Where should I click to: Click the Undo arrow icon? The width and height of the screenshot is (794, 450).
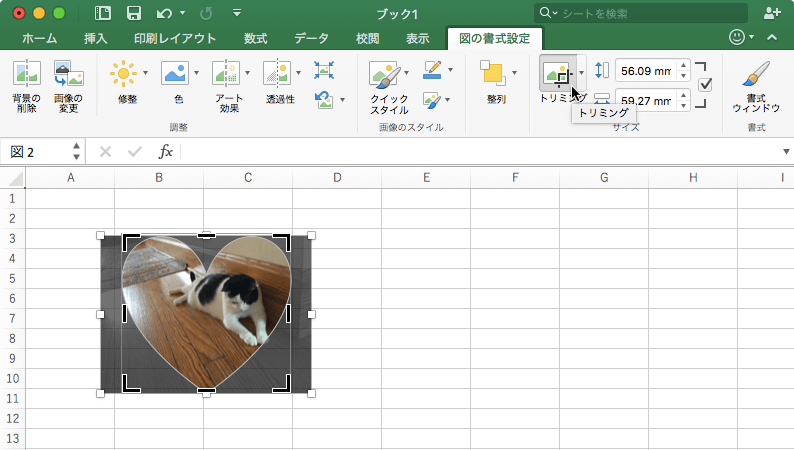pyautogui.click(x=164, y=13)
